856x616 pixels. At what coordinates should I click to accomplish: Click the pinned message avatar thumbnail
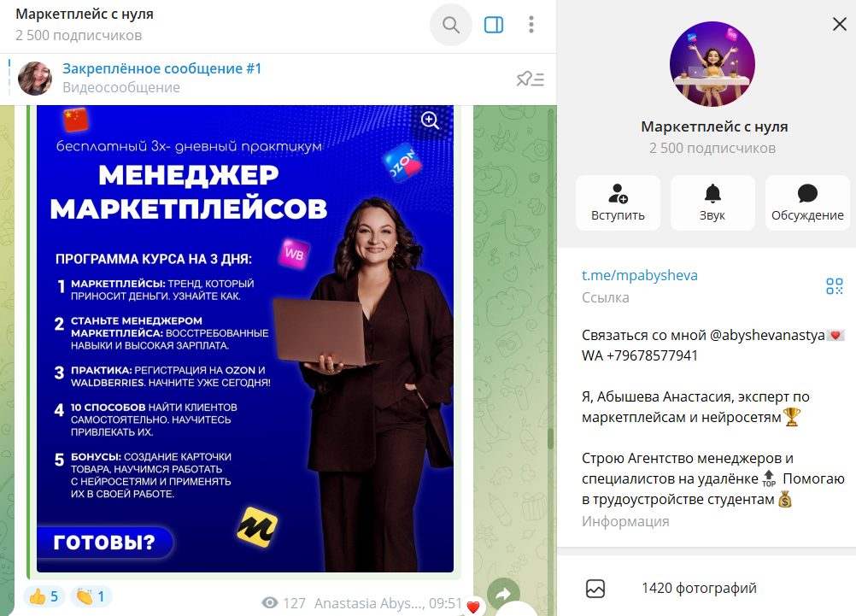click(35, 78)
